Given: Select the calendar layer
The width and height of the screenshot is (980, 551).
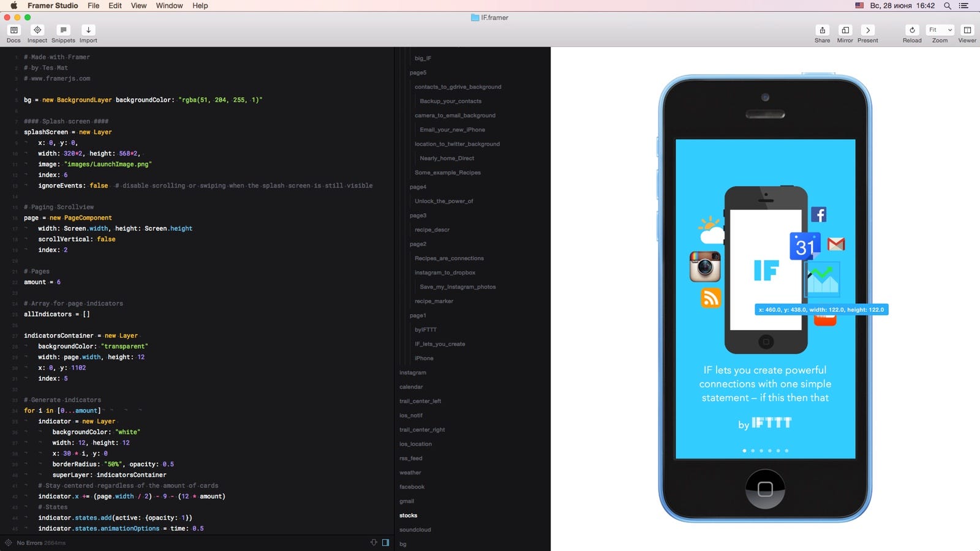Looking at the screenshot, I should 411,387.
